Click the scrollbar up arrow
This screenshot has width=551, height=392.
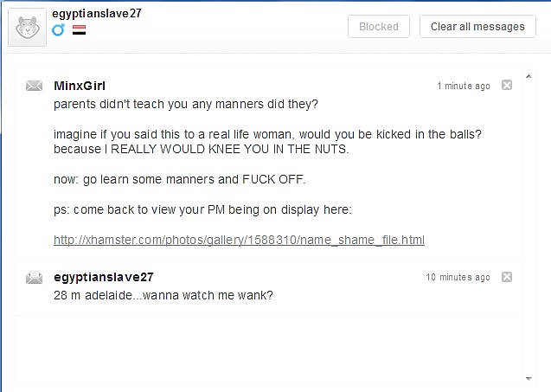(x=529, y=76)
